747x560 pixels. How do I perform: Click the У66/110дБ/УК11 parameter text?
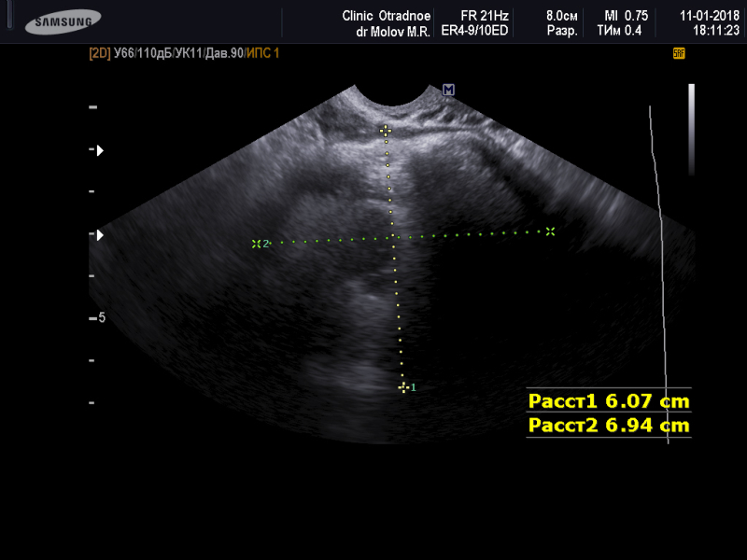coord(158,53)
